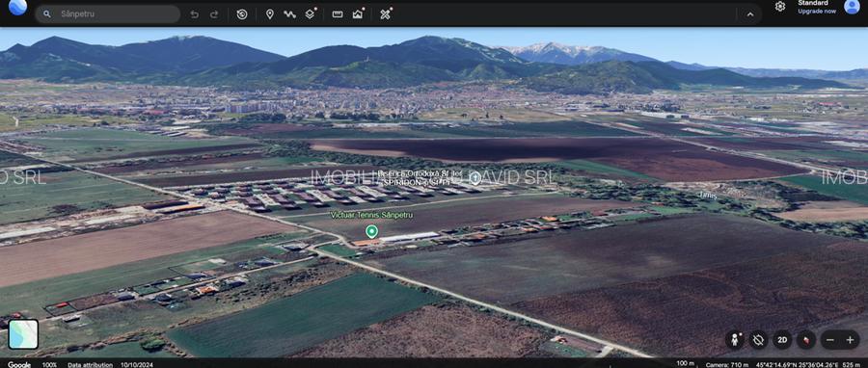This screenshot has height=368, width=868.
Task: Click Data attribution link
Action: (91, 365)
